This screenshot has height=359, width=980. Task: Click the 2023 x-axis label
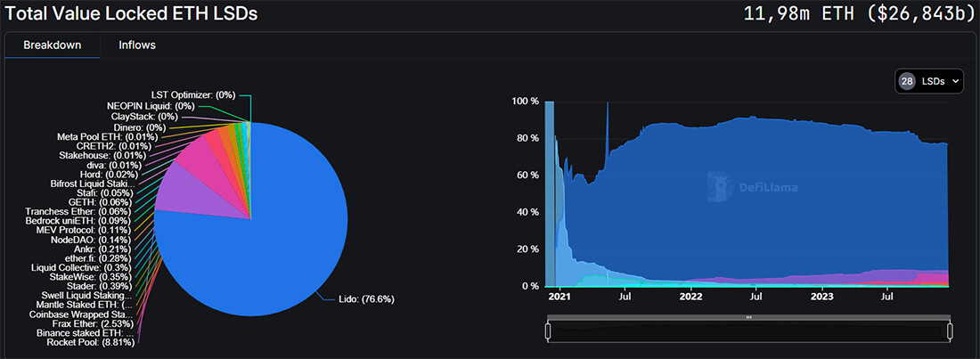[822, 297]
